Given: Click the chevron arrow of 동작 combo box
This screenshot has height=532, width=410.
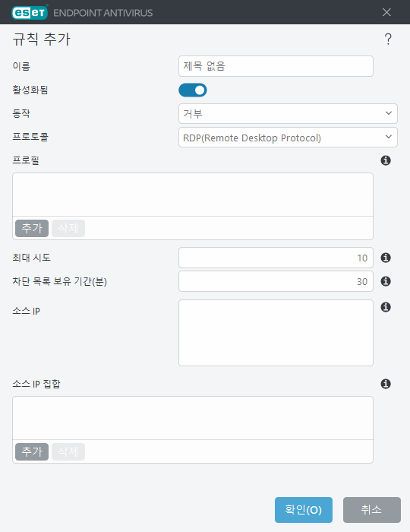Looking at the screenshot, I should (x=389, y=113).
